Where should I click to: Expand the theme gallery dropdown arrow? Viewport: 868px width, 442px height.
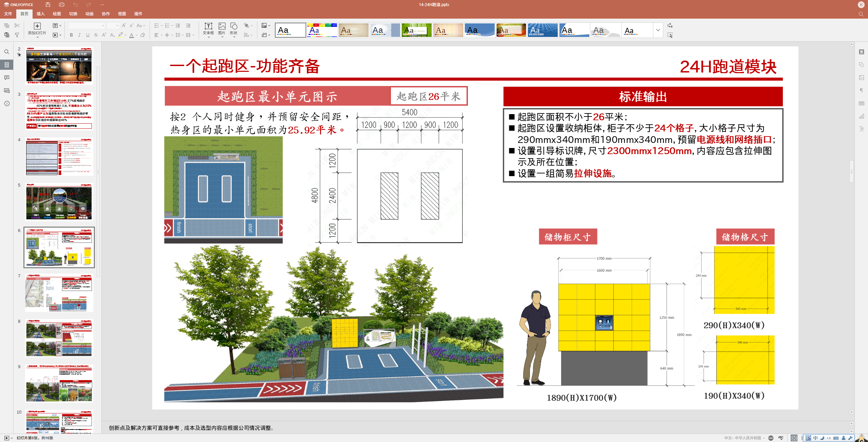(x=658, y=30)
